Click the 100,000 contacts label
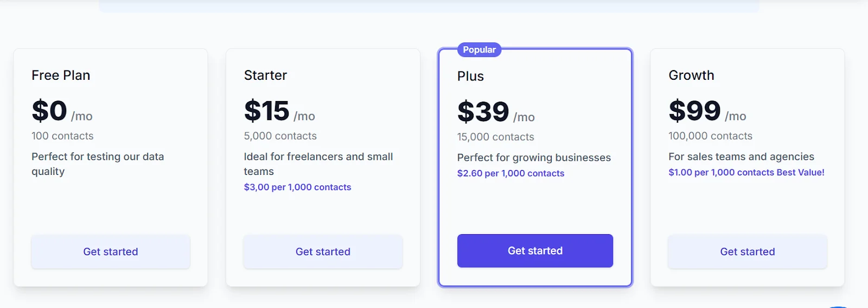 (710, 136)
